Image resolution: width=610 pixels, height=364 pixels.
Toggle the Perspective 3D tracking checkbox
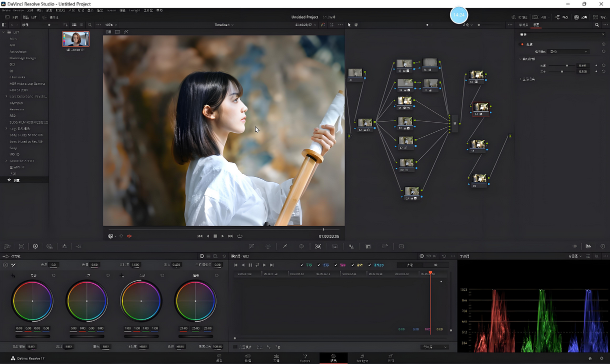click(x=369, y=265)
